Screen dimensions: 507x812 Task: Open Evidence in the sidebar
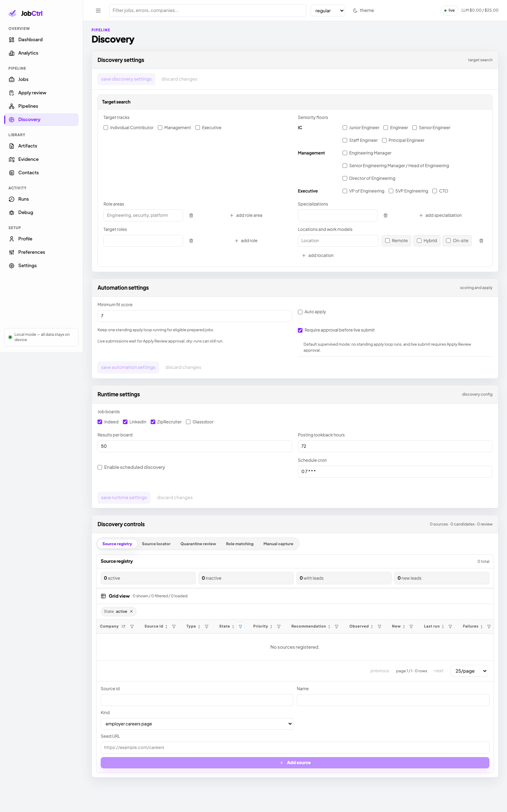41,159
